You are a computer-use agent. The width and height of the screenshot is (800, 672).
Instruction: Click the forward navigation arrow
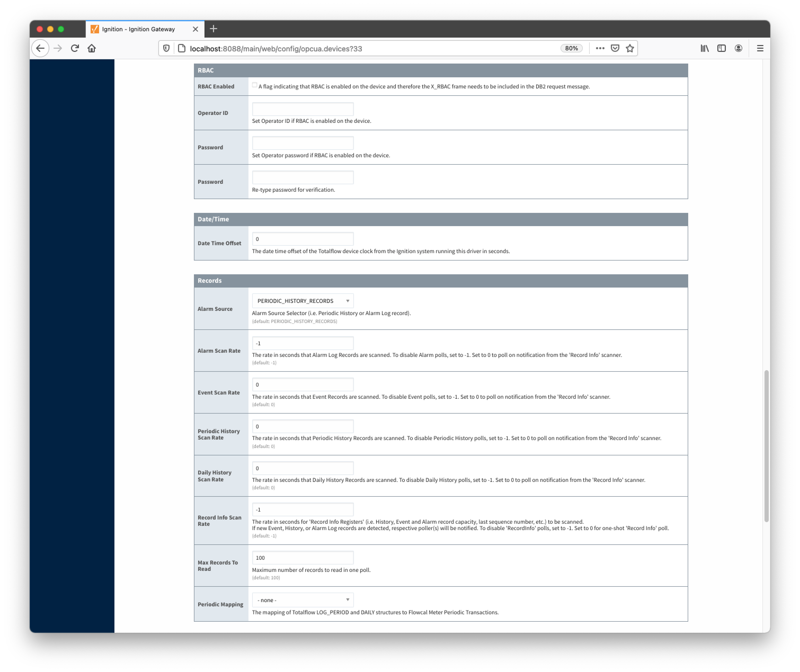tap(58, 48)
